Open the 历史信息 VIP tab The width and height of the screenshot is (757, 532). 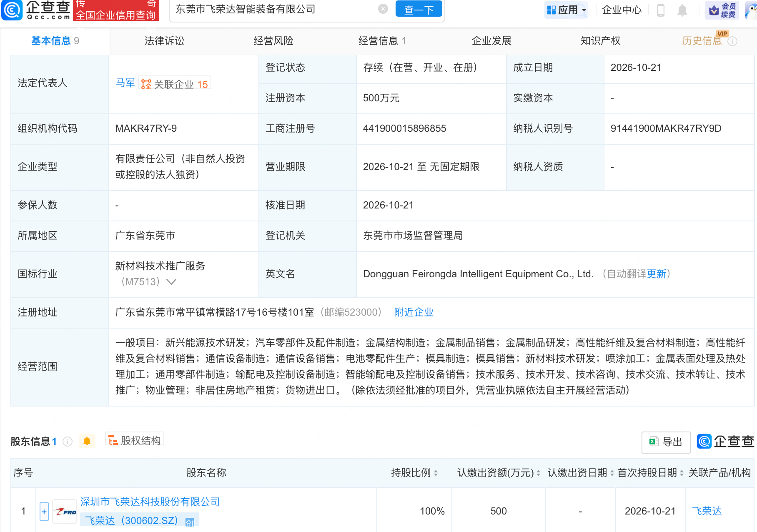[x=702, y=41]
